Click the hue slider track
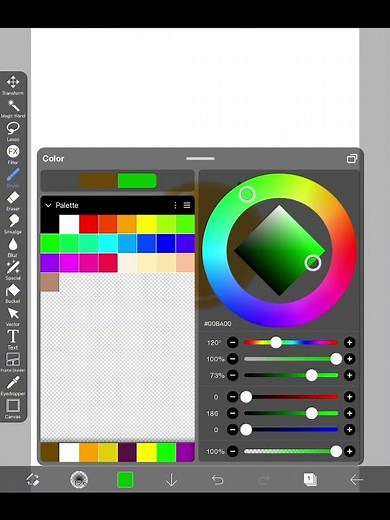Screen dimensions: 390x520 [291, 342]
